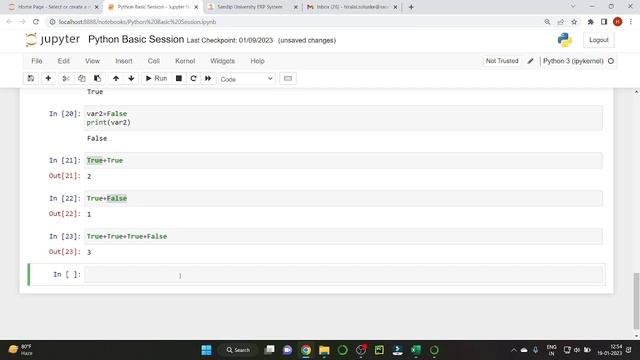Screen dimensions: 640x360
Task: Open the browser zoom magnifier icon
Action: tap(547, 22)
